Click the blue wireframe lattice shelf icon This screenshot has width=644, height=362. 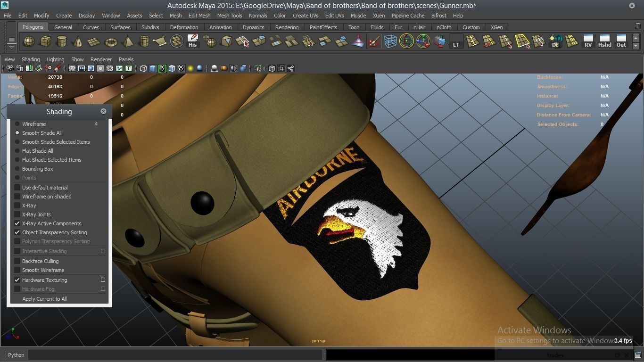click(x=390, y=41)
